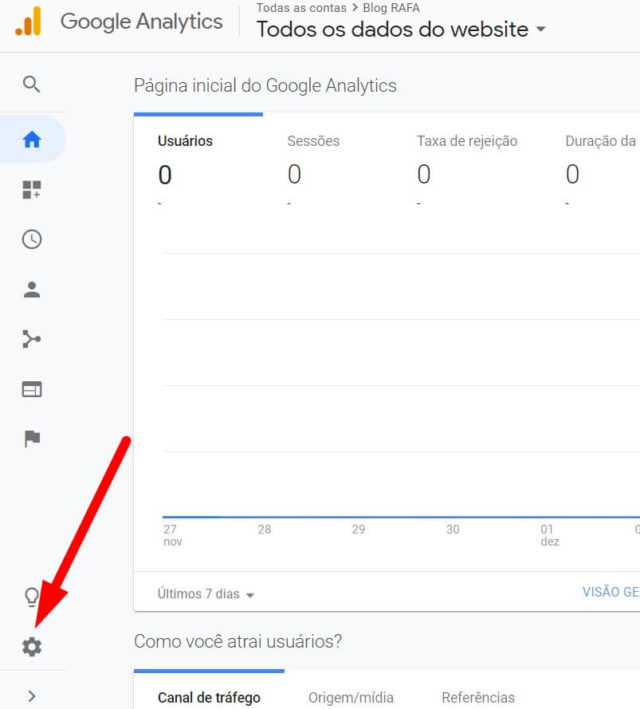Viewport: 640px width, 709px height.
Task: Switch to the 'Canal de tráfego' tab
Action: tap(209, 697)
